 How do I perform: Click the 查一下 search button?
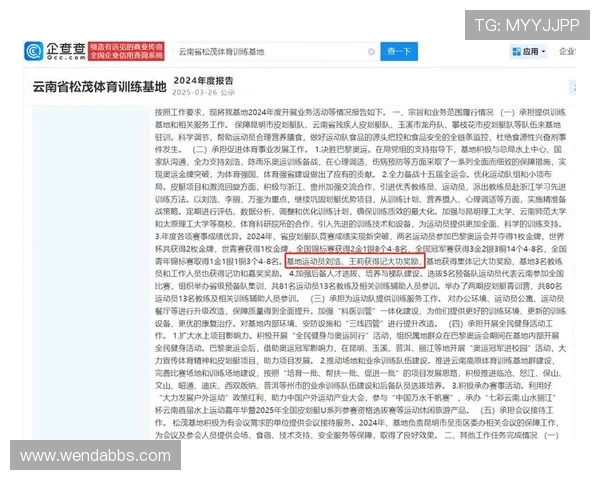(399, 51)
